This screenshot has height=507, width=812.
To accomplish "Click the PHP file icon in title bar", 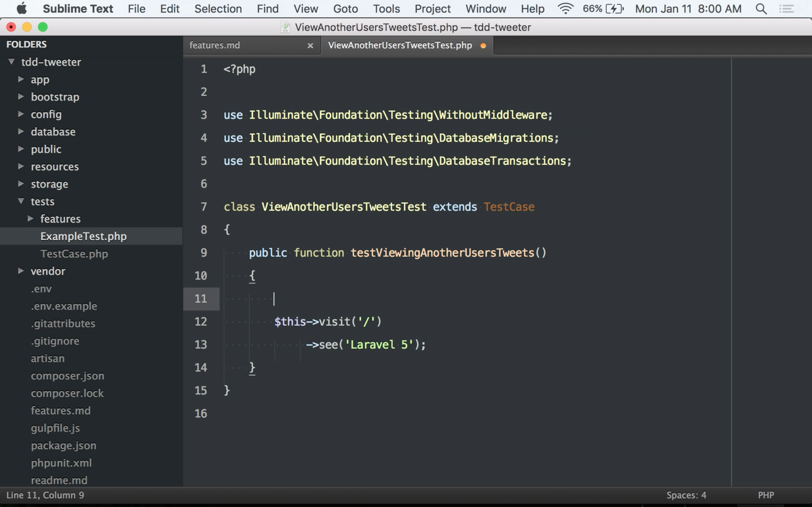I will (x=285, y=27).
